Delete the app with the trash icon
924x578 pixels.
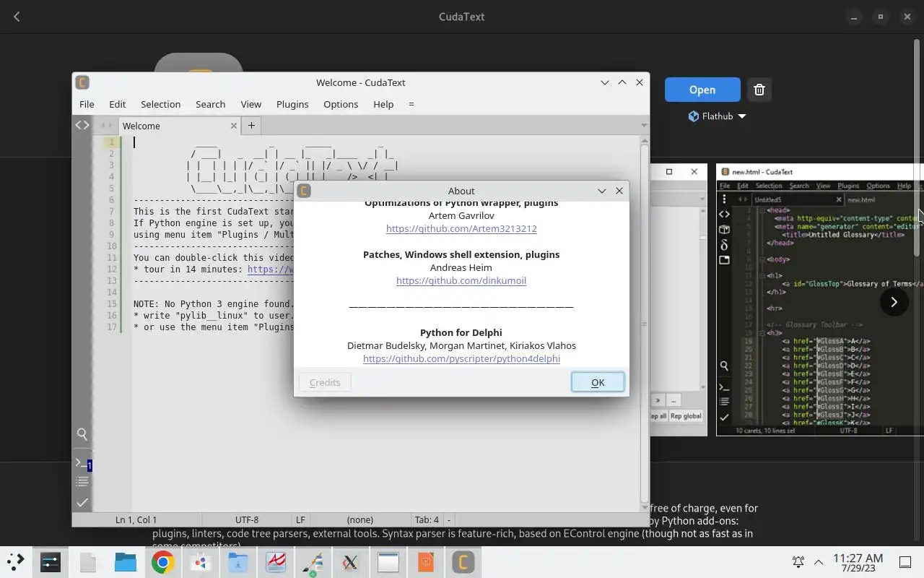pos(759,90)
